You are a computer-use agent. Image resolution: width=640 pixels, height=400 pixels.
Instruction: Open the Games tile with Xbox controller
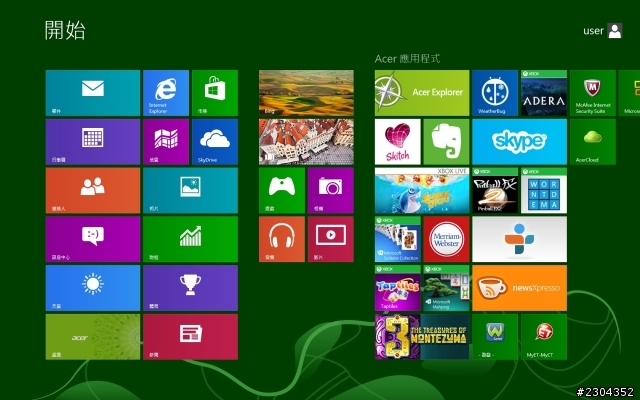point(282,190)
